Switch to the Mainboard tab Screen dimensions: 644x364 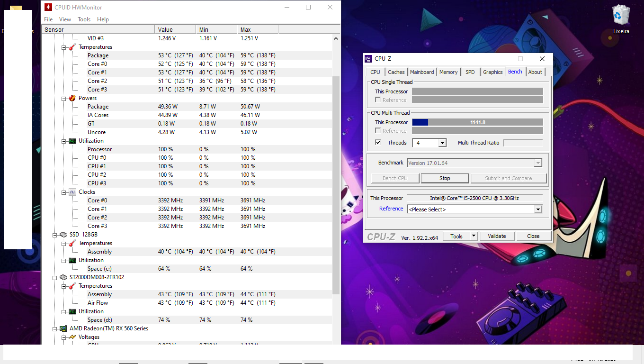coord(422,72)
